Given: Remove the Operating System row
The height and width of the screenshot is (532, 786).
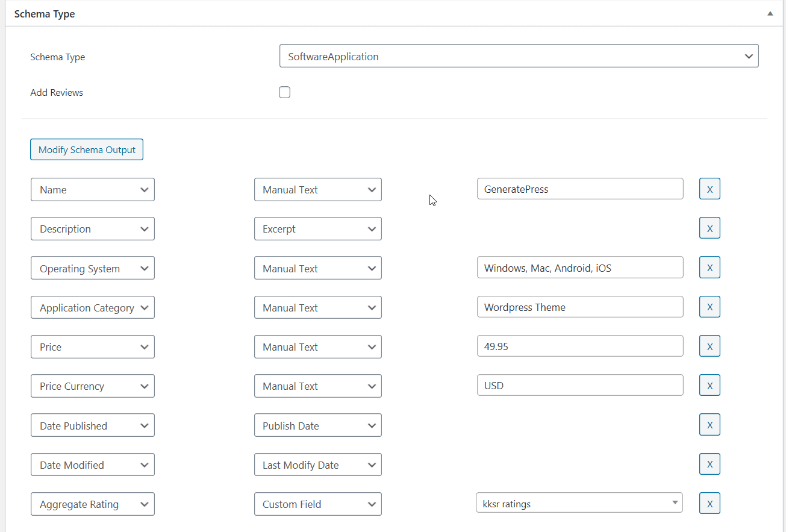Looking at the screenshot, I should pyautogui.click(x=710, y=268).
